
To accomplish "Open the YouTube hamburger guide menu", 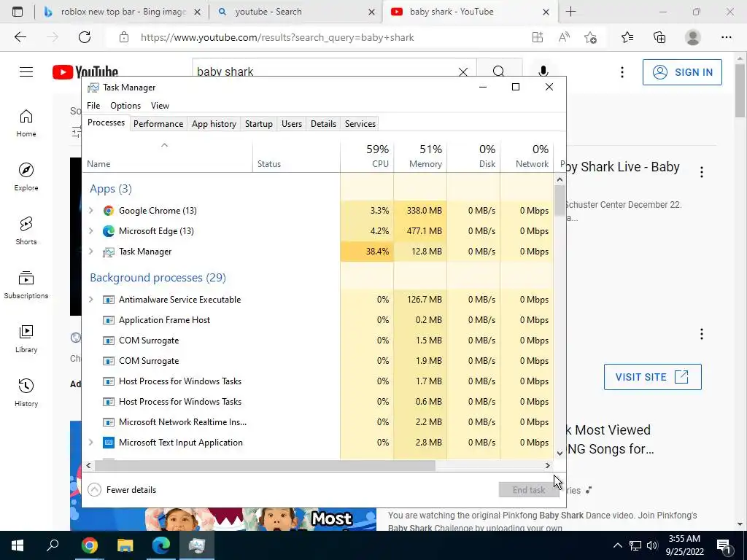I will [x=26, y=72].
